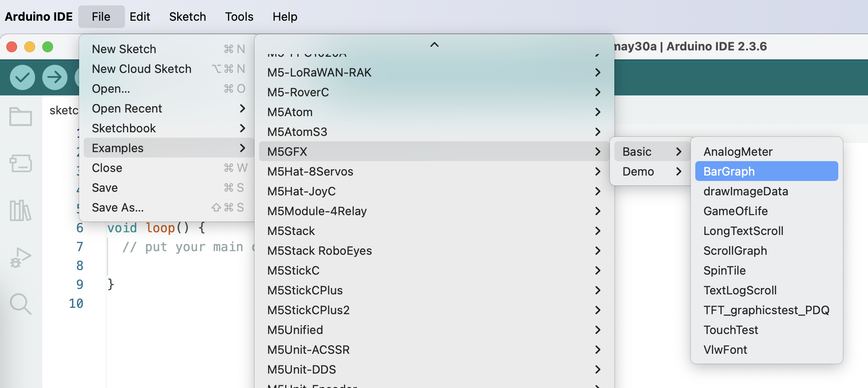Open the Debug sidebar icon
868x388 pixels.
pyautogui.click(x=21, y=257)
